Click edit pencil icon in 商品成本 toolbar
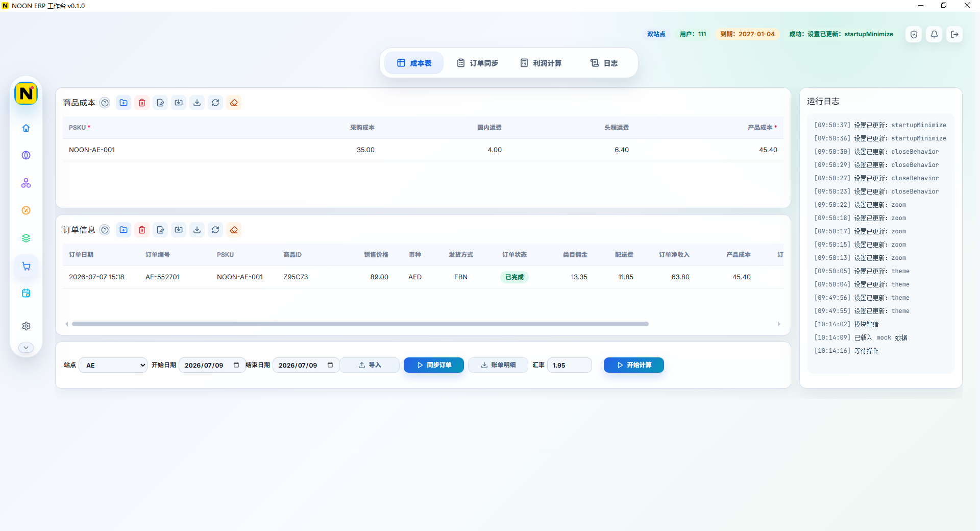 [160, 103]
